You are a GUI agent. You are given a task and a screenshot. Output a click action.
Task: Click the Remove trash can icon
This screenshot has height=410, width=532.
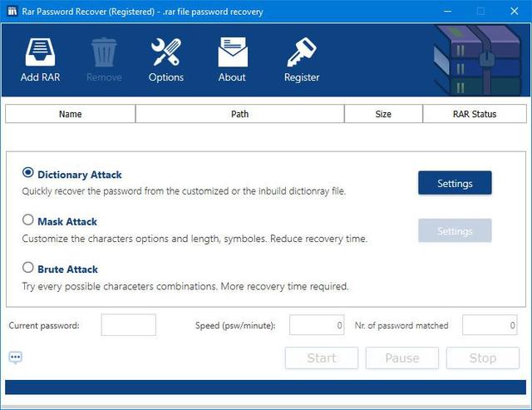pos(104,53)
